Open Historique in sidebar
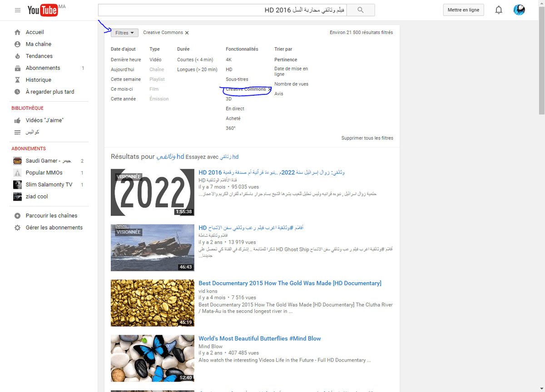Screen dimensions: 545x392 pyautogui.click(x=39, y=80)
